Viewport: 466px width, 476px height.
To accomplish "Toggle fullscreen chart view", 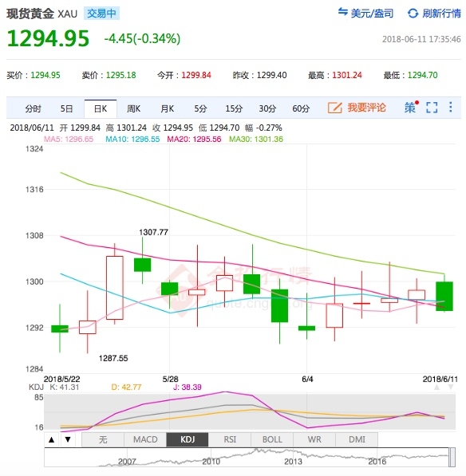I will pyautogui.click(x=432, y=108).
